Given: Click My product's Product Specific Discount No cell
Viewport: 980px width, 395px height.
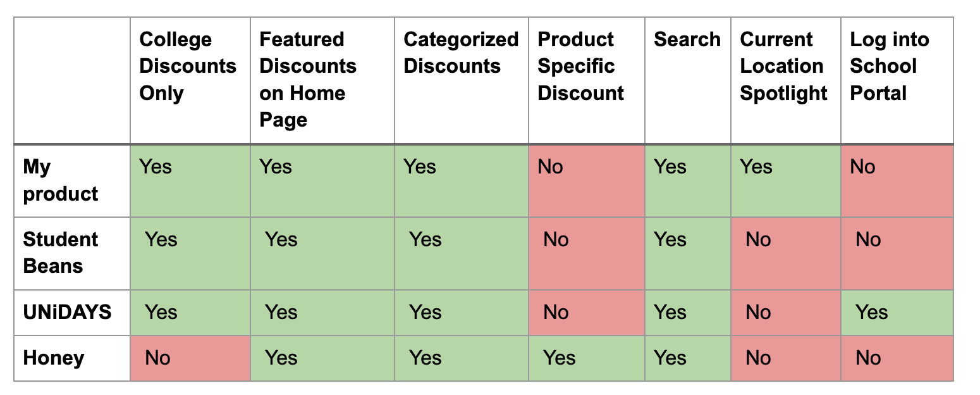Looking at the screenshot, I should coord(587,181).
